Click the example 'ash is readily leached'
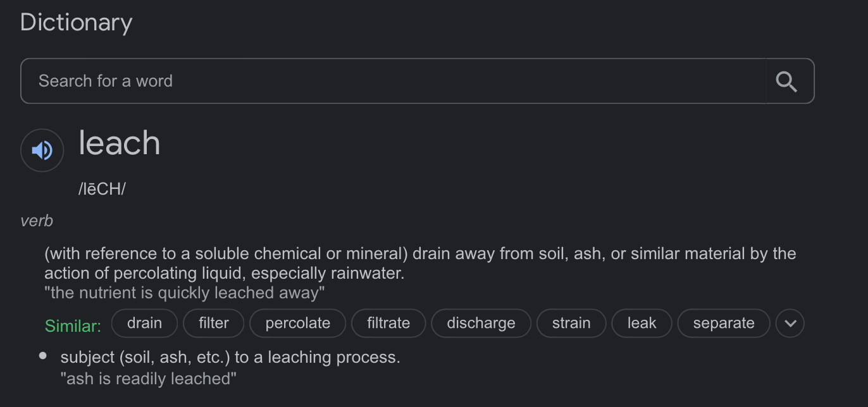Image resolution: width=868 pixels, height=407 pixels. coord(148,379)
